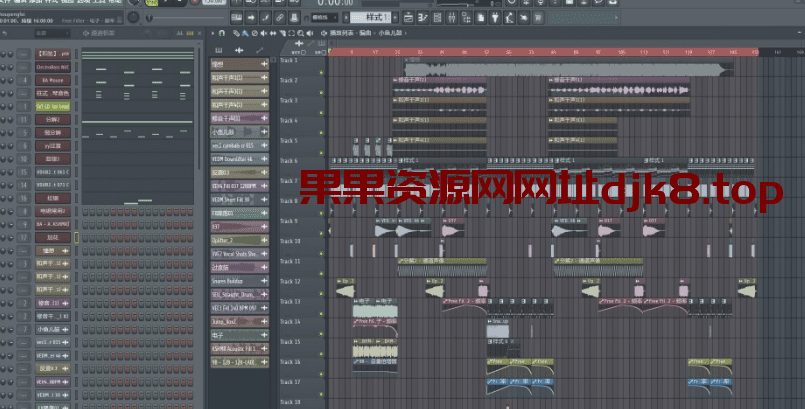Image resolution: width=805 pixels, height=409 pixels.
Task: Show automation clips in the picker panel
Action: point(260,49)
